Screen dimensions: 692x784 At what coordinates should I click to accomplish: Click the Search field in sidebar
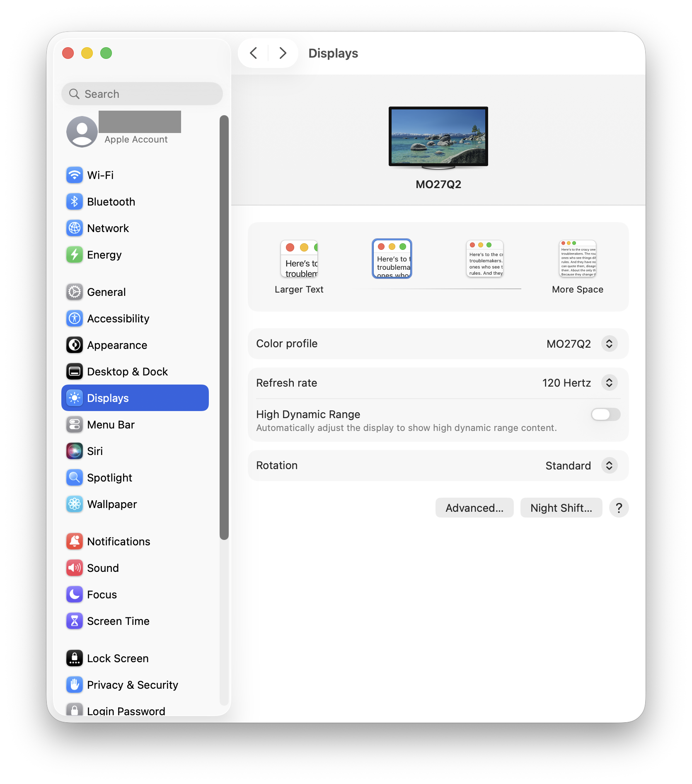coord(142,94)
